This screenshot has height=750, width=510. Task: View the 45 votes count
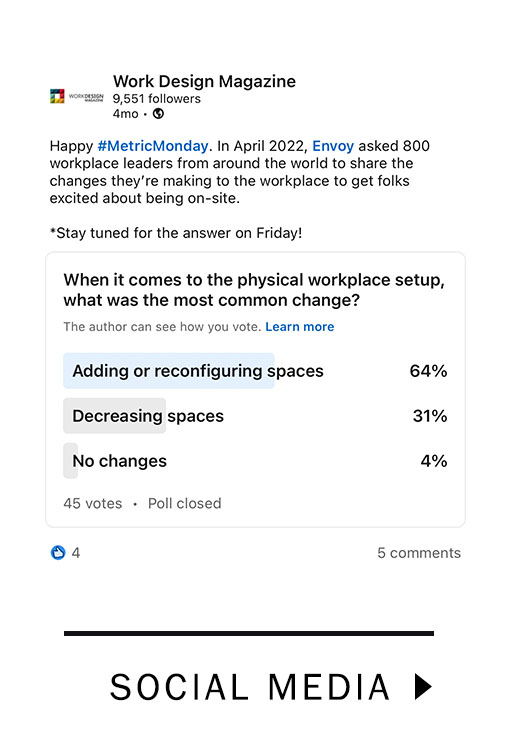pos(93,503)
